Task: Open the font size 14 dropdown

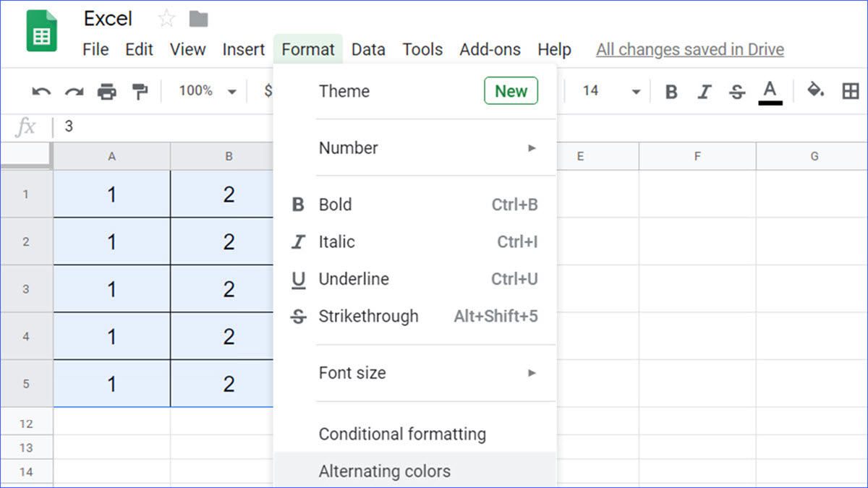Action: pos(608,91)
